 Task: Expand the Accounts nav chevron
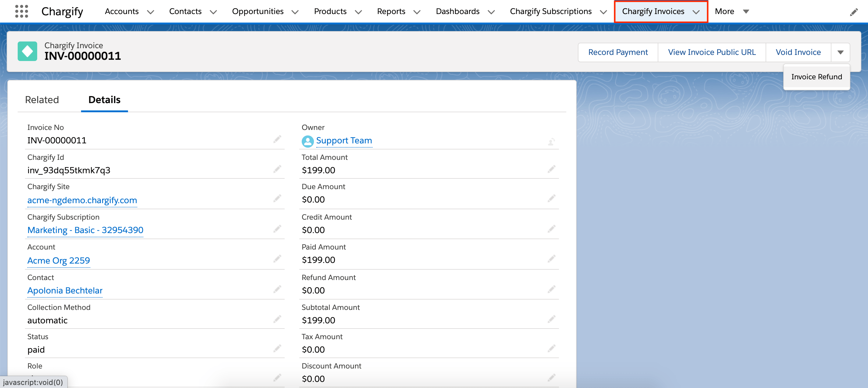151,12
